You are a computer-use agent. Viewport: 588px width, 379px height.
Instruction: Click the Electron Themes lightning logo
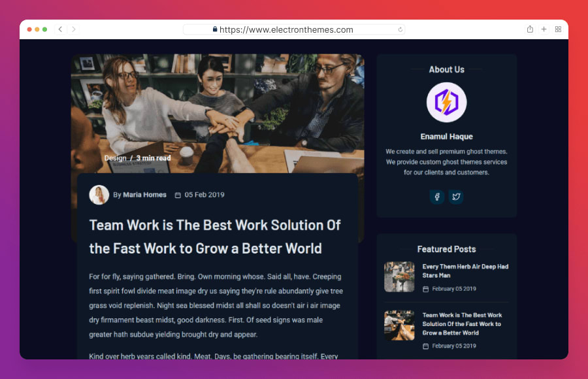click(x=446, y=103)
